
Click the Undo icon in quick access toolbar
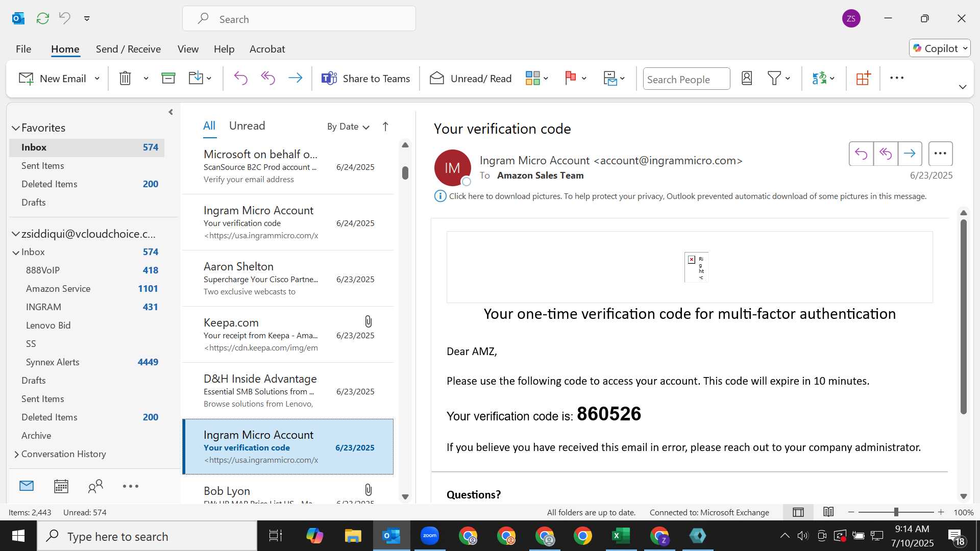pyautogui.click(x=65, y=18)
